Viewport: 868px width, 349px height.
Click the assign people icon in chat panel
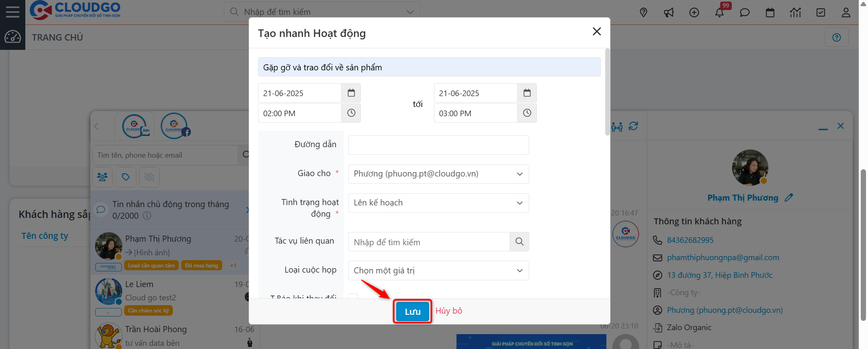pos(617,127)
